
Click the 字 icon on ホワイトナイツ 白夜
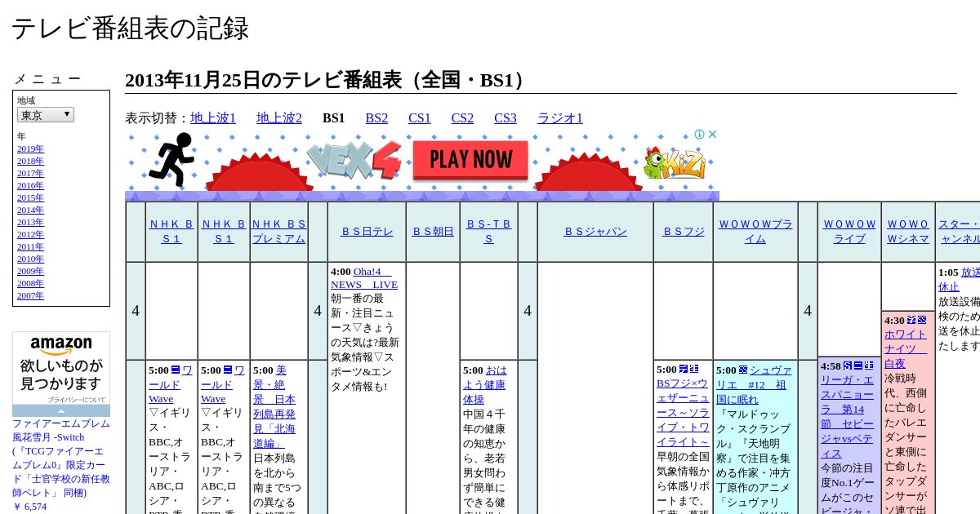click(911, 320)
